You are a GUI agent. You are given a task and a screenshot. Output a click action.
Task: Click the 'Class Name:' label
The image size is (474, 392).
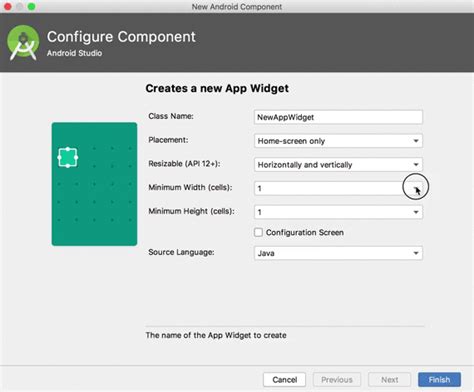click(171, 116)
